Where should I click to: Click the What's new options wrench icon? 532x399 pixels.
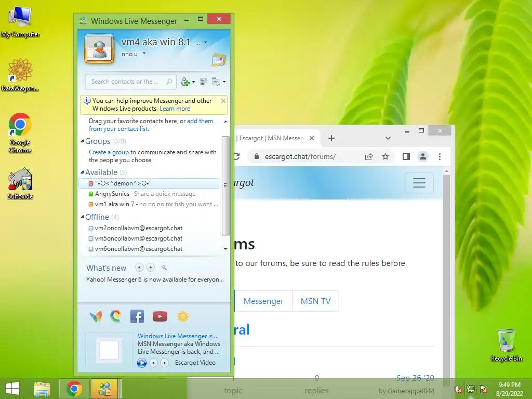(x=164, y=268)
